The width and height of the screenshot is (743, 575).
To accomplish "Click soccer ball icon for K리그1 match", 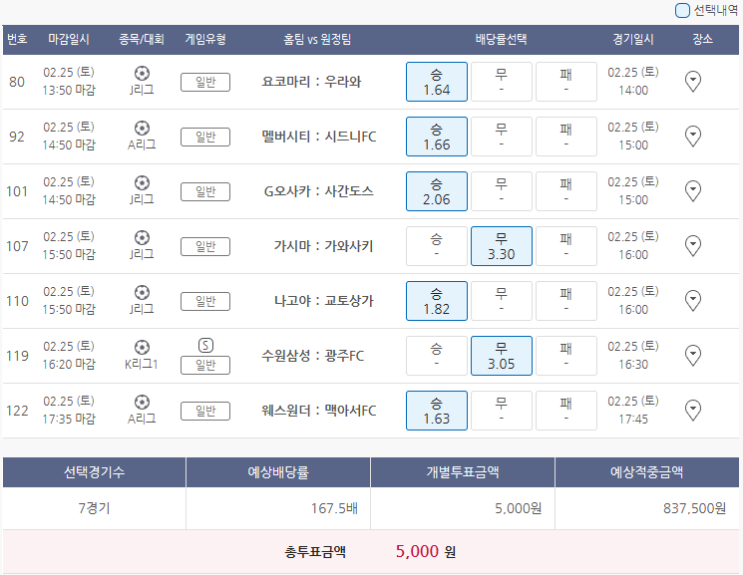I will coord(142,347).
